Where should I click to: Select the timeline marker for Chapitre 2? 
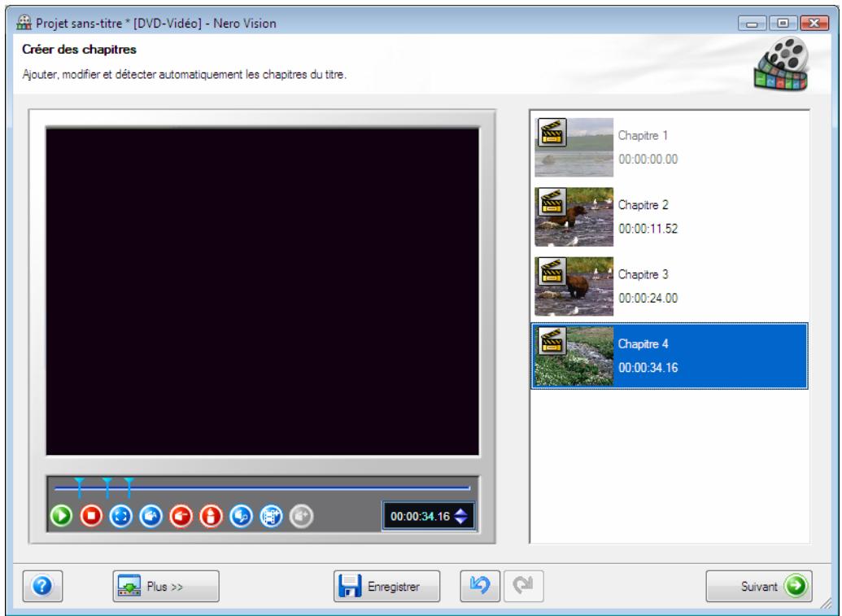tap(80, 486)
